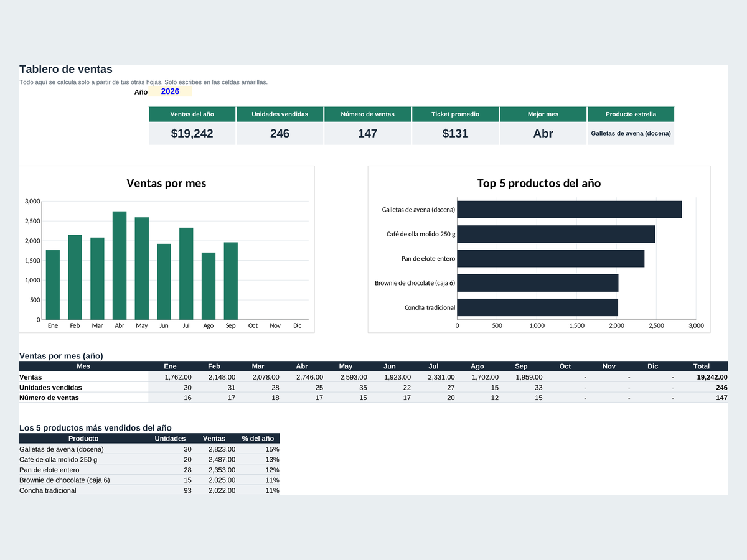Select the July sales cell 2,331.00

(x=434, y=377)
